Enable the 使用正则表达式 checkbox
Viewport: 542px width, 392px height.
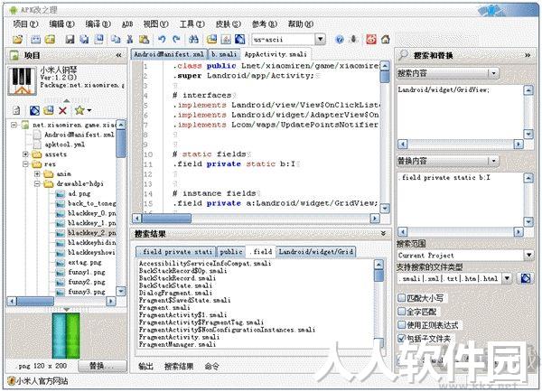402,325
